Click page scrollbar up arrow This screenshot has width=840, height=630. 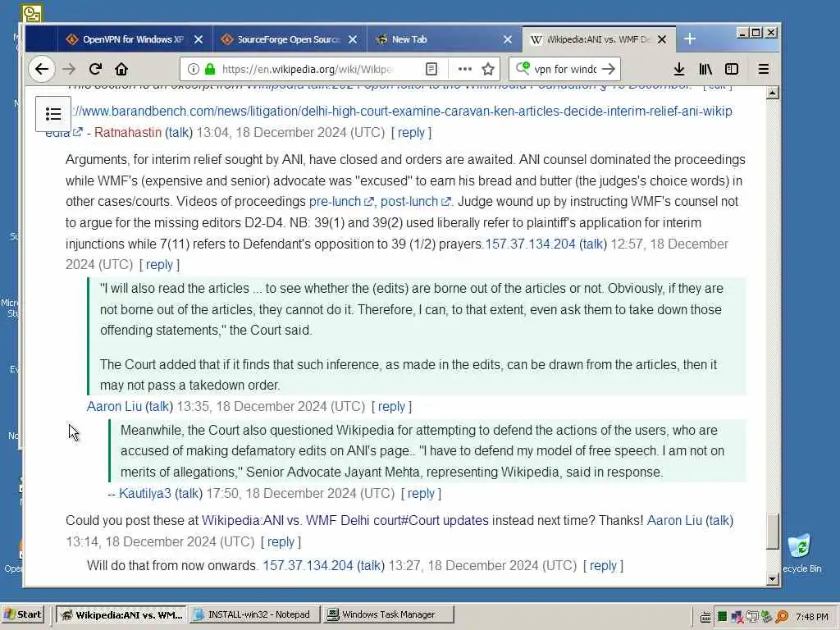[772, 94]
